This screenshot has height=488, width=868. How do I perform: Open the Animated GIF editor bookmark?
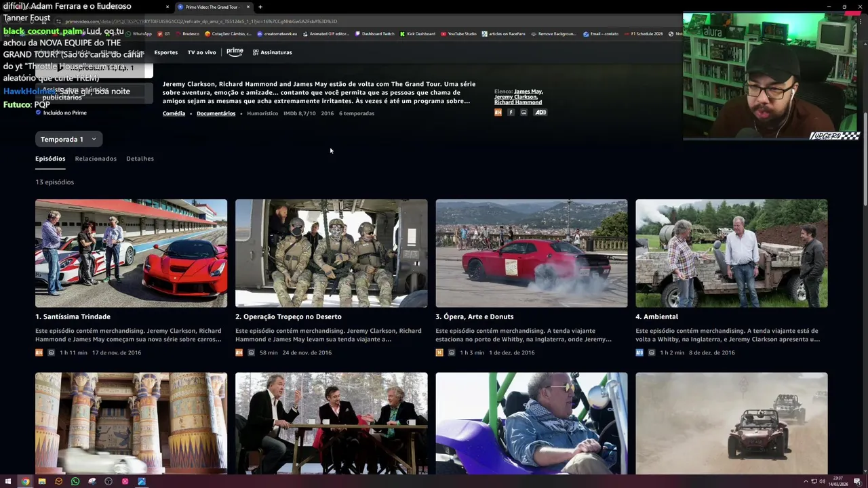pos(325,34)
